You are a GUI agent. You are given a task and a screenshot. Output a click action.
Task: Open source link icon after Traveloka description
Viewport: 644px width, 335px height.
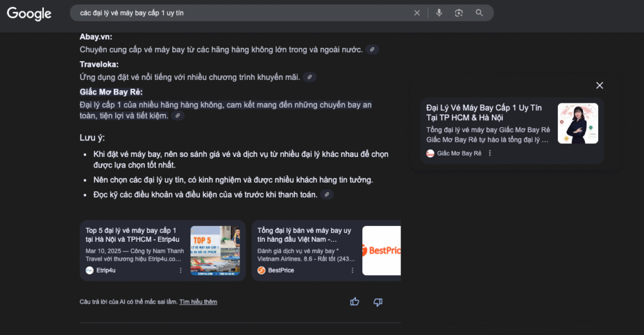click(x=309, y=77)
